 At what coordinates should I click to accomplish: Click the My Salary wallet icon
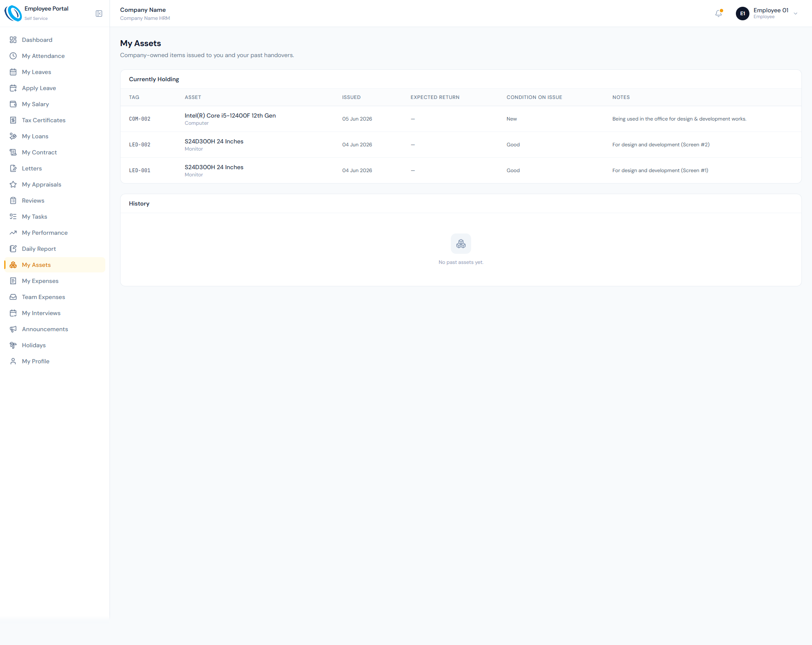pos(13,104)
